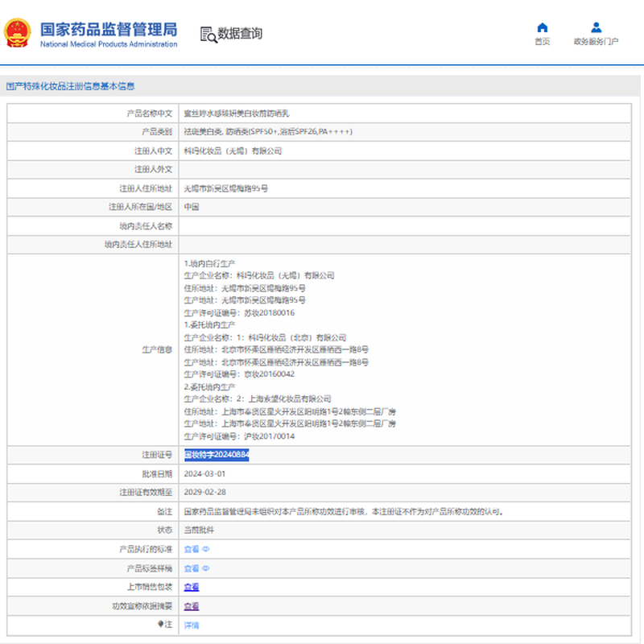The height and width of the screenshot is (644, 644).
Task: Click the eye icon in 产品执行的标准 row
Action: coord(206,549)
